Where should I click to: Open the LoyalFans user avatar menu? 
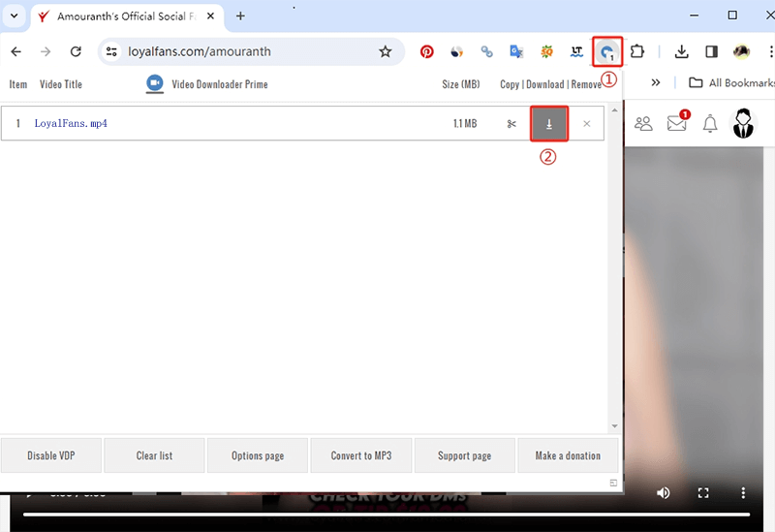[743, 123]
